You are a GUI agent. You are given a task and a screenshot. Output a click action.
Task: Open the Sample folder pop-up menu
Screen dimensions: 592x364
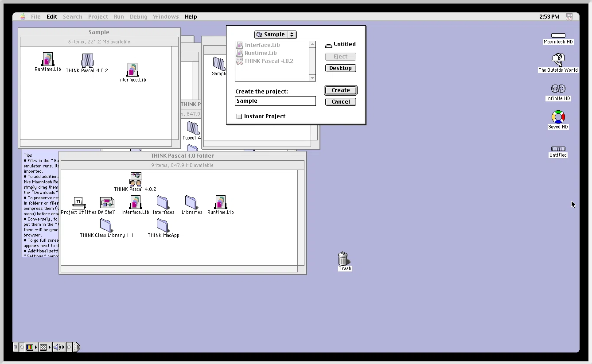(x=275, y=35)
